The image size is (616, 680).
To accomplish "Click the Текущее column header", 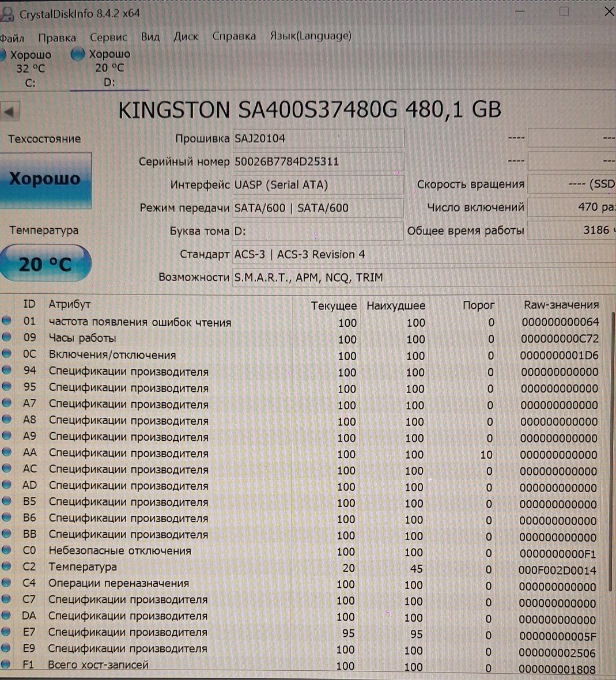I will pos(334,306).
